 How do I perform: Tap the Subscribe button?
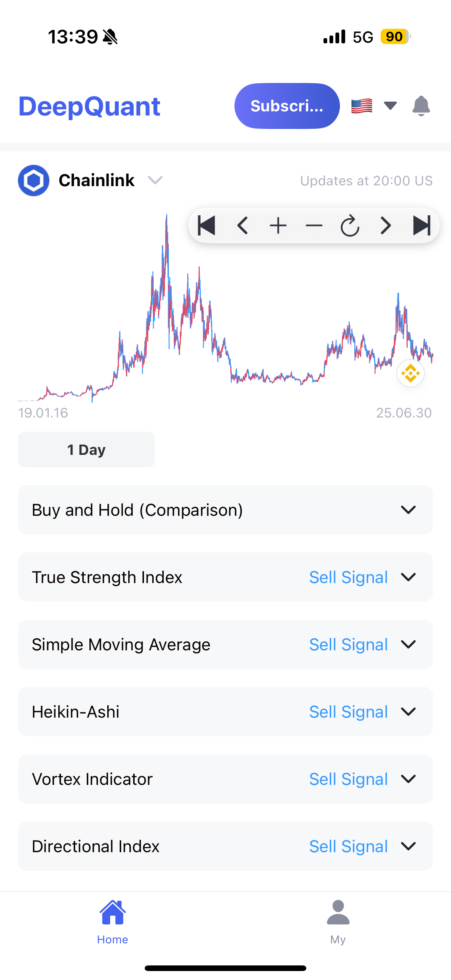point(287,106)
